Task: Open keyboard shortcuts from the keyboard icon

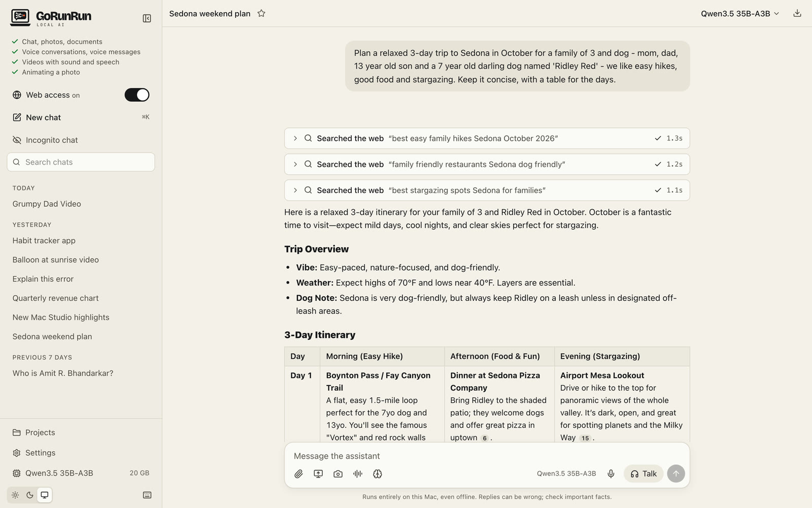Action: click(x=147, y=495)
